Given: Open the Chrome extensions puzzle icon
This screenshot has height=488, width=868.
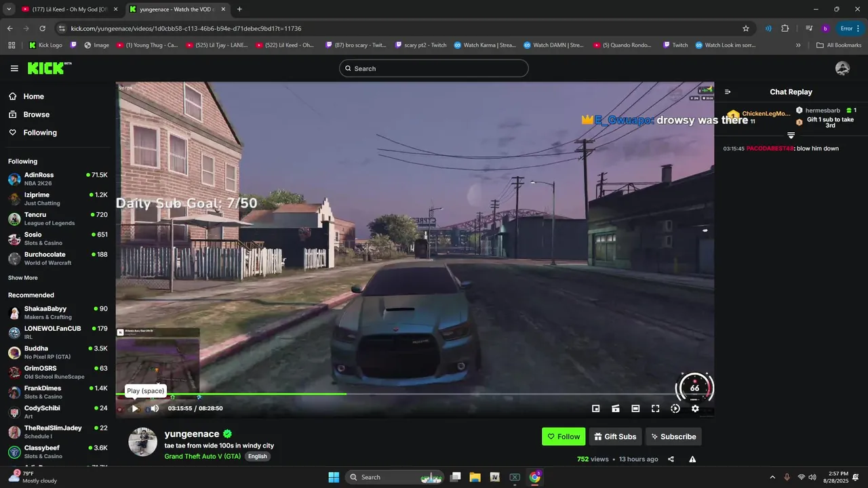Looking at the screenshot, I should click(785, 28).
